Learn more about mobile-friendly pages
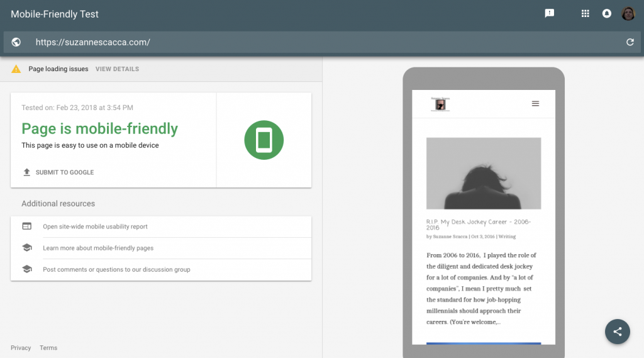644x358 pixels. pyautogui.click(x=98, y=248)
